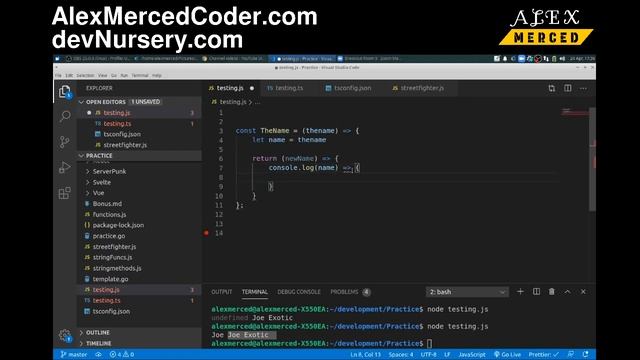The width and height of the screenshot is (640, 360).
Task: Create a new terminal with plus icon
Action: (x=520, y=292)
